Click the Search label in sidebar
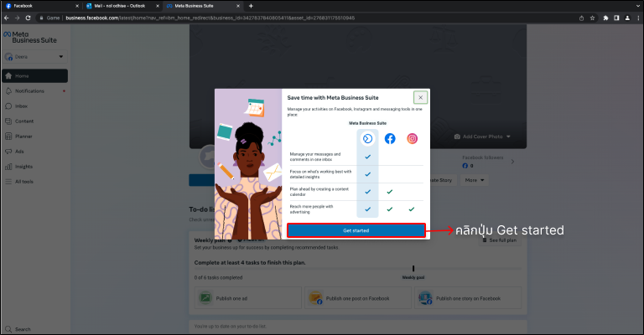This screenshot has height=335, width=644. [23, 329]
